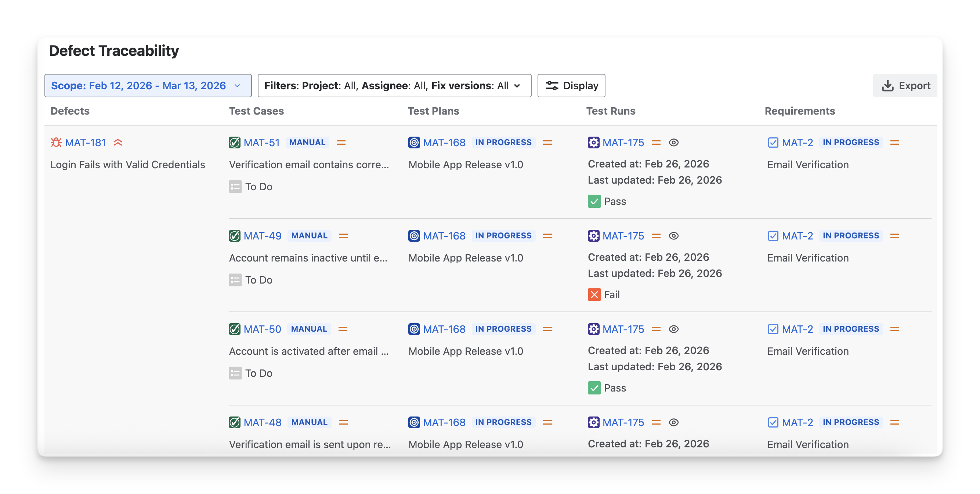Open the Scope date range dropdown
This screenshot has height=494, width=980.
148,86
